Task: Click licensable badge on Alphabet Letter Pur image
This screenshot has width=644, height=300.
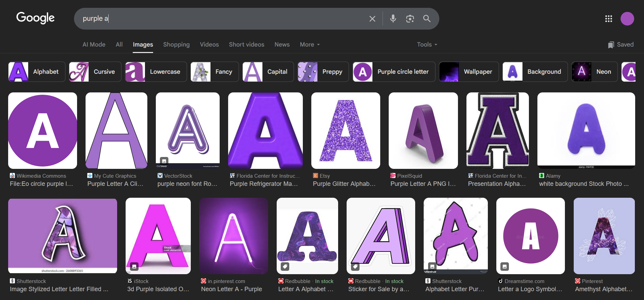Action: tap(432, 267)
